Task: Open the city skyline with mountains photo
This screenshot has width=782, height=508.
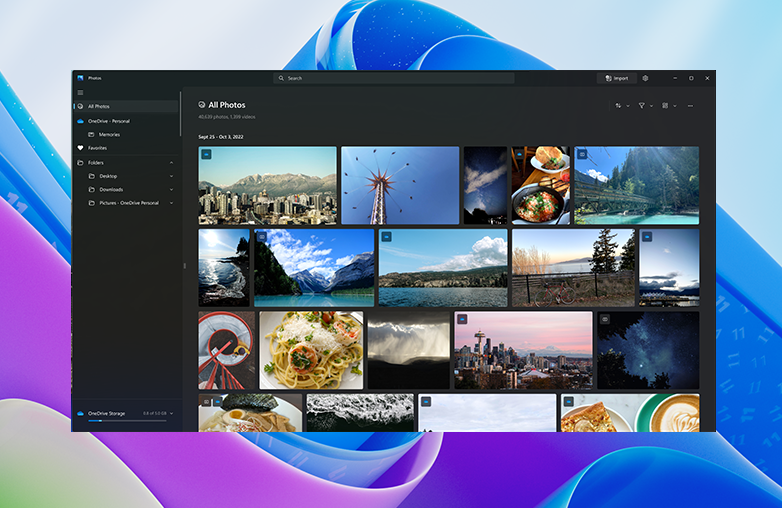Action: pos(267,185)
